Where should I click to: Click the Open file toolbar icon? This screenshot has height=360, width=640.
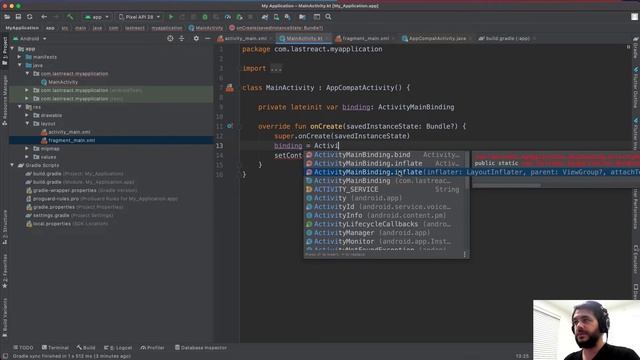tap(7, 17)
